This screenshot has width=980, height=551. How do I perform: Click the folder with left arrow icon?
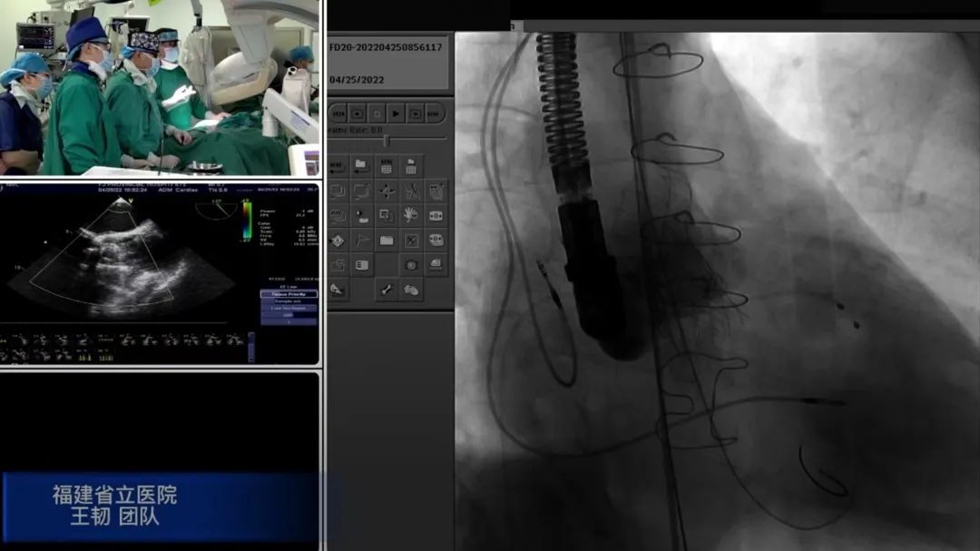click(362, 167)
